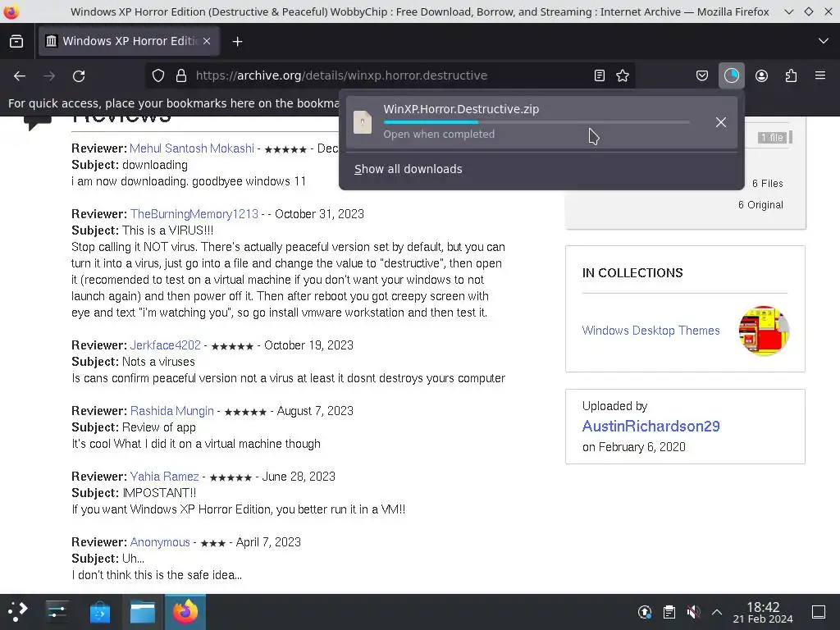Screen dimensions: 840x630
Task: Open Firefox account icon
Action: (x=761, y=75)
